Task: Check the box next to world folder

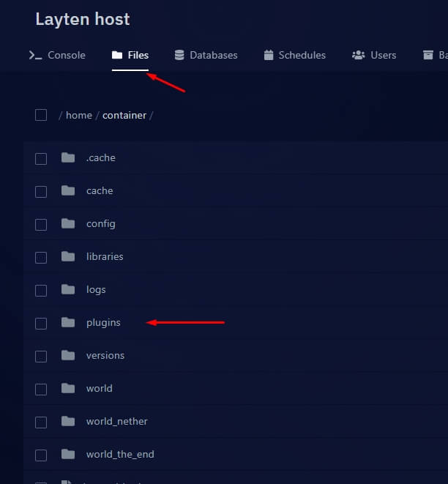Action: coord(41,389)
